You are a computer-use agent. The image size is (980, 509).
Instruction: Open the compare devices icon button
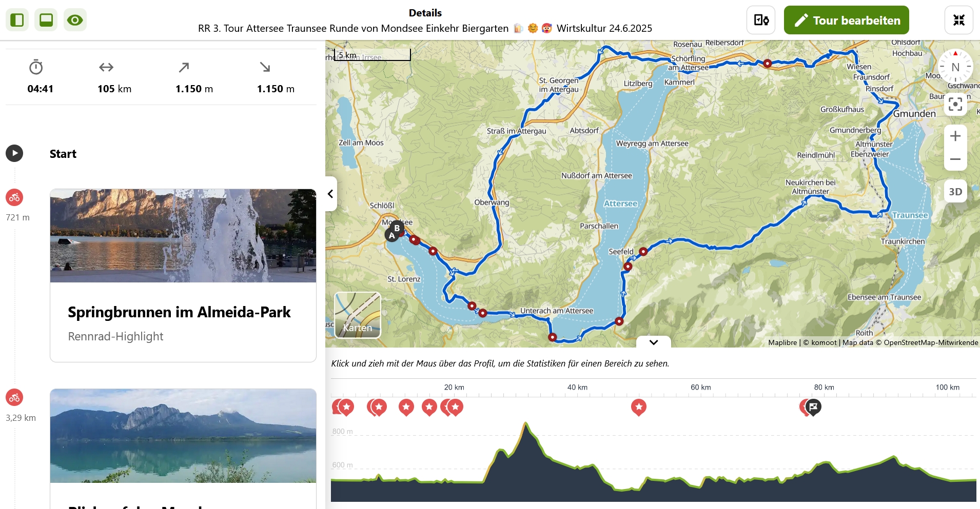[x=760, y=21]
